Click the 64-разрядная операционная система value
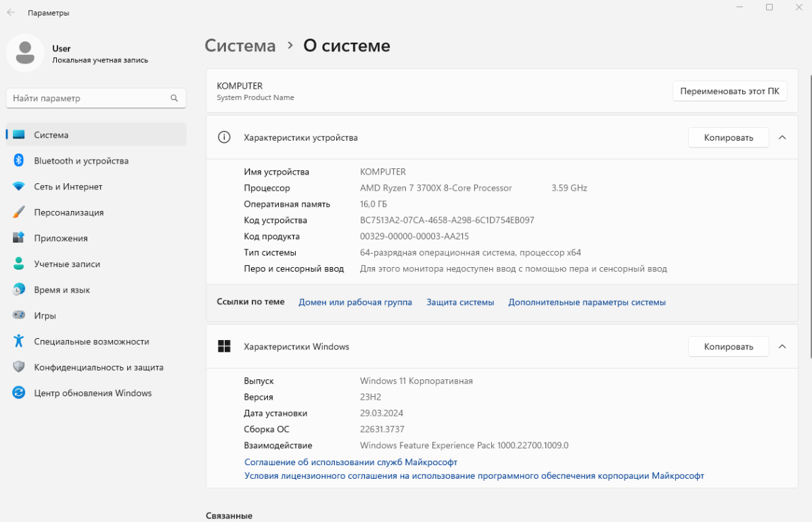This screenshot has width=812, height=522. point(470,253)
